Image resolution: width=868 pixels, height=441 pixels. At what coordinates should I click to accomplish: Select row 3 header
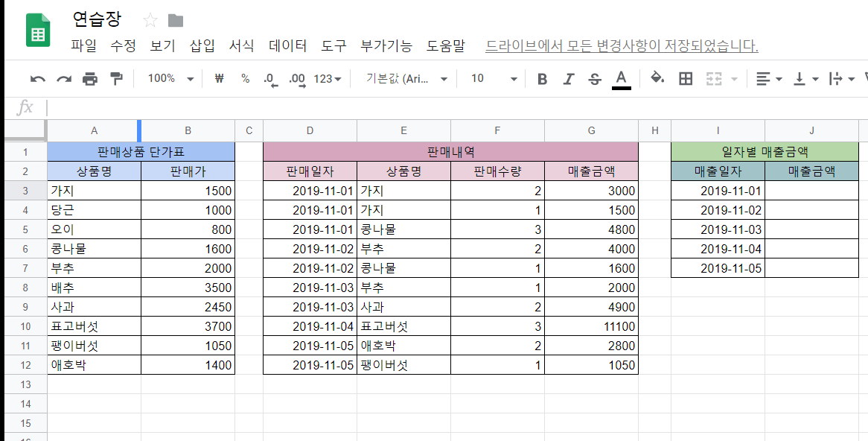click(25, 191)
